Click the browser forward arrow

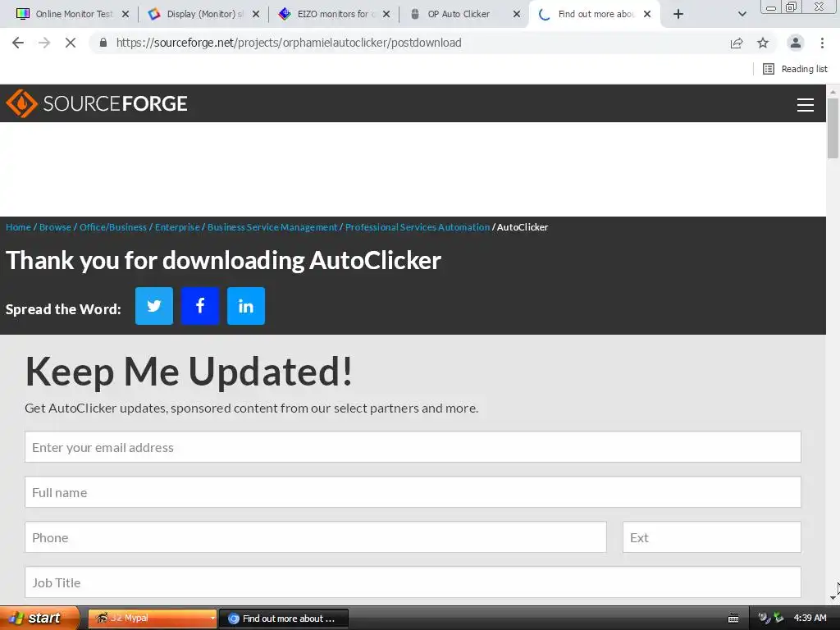click(44, 43)
